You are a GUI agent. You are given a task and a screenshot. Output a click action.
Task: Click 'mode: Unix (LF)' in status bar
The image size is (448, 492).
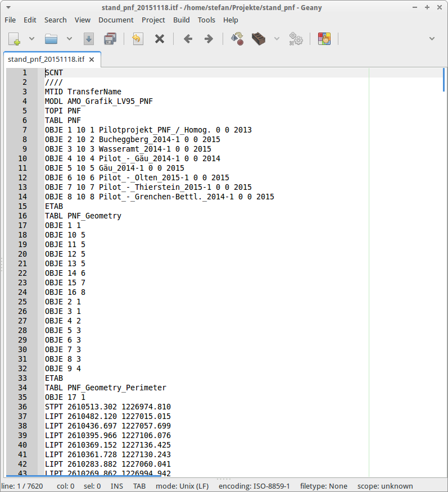[182, 486]
